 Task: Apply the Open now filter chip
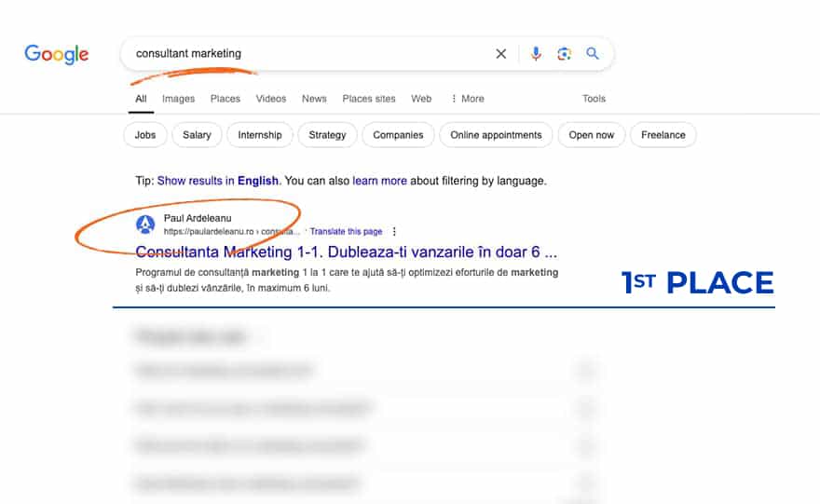click(x=592, y=135)
